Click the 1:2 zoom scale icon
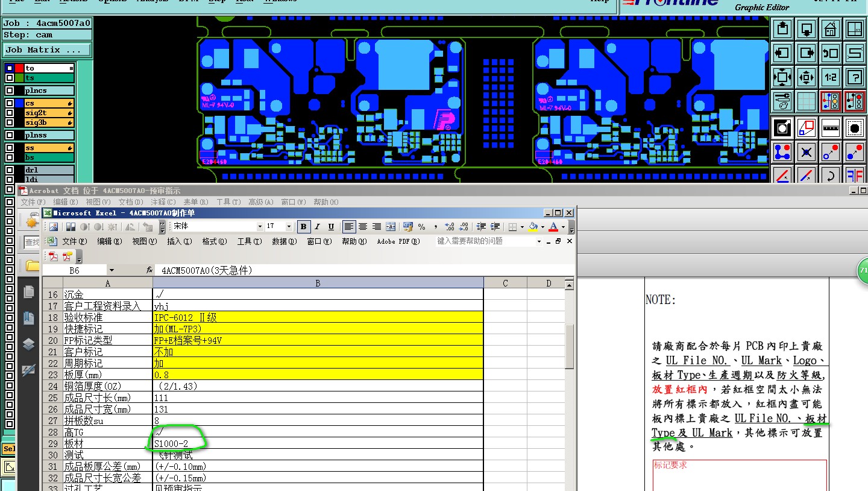Viewport: 868px width, 491px height. (831, 77)
